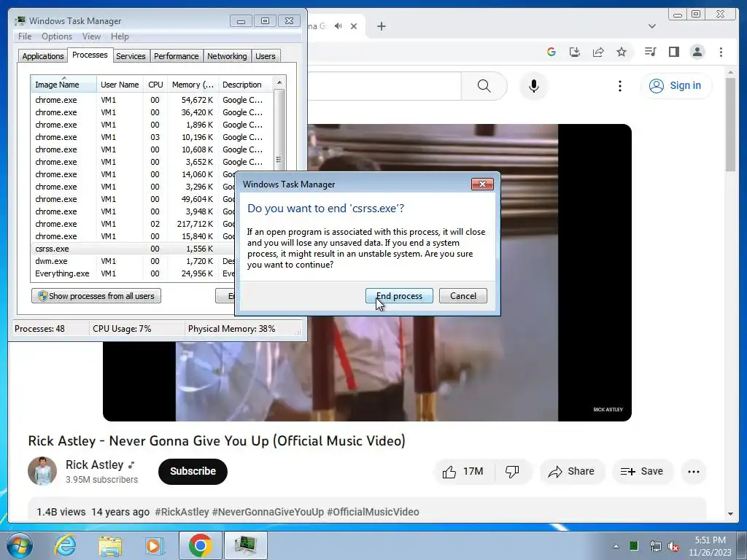Save the video to a playlist
747x560 pixels.
(x=642, y=472)
